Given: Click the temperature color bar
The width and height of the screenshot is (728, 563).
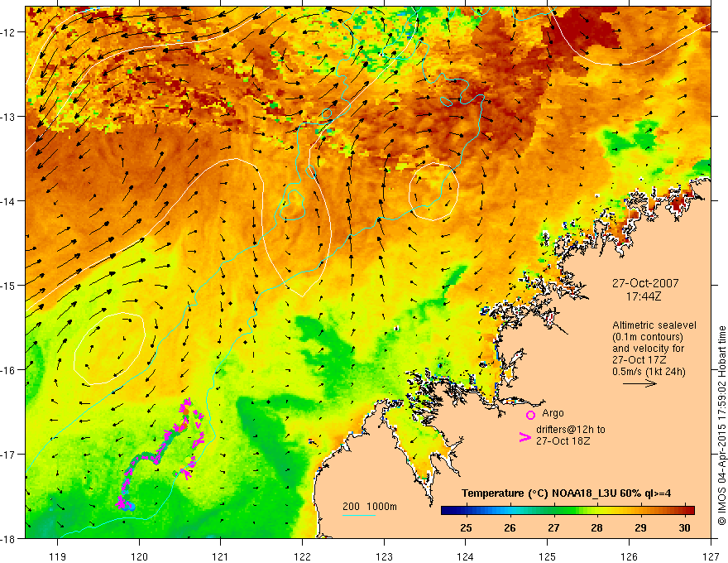Looking at the screenshot, I should pyautogui.click(x=568, y=511).
